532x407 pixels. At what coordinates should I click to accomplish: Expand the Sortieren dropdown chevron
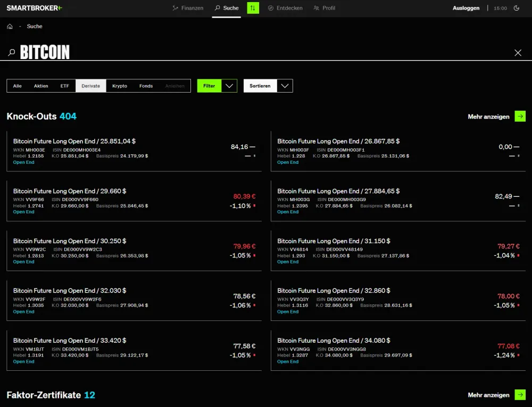[x=285, y=86]
